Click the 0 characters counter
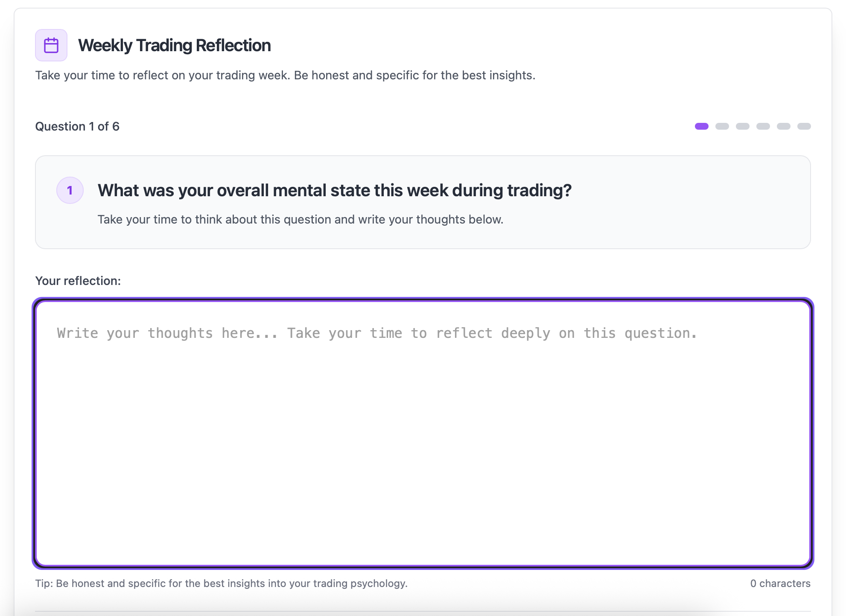 pyautogui.click(x=781, y=583)
